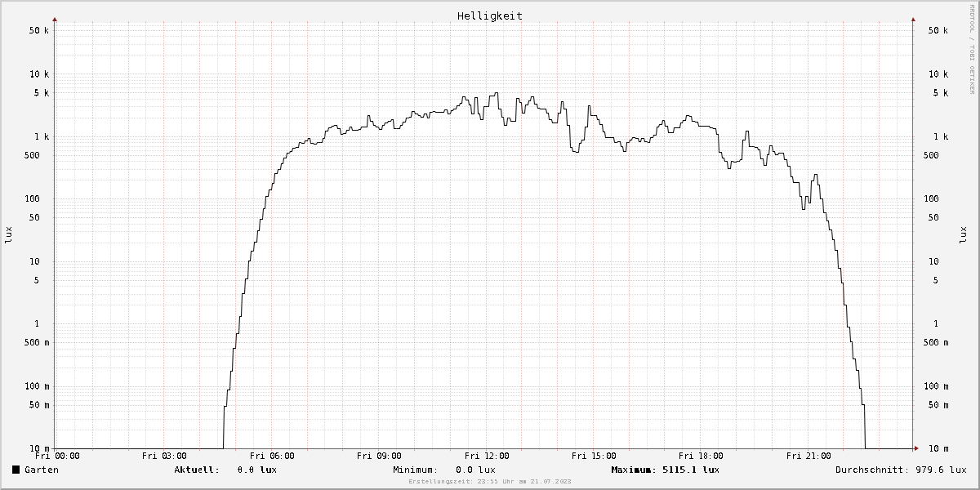The height and width of the screenshot is (490, 980).
Task: Select the Minimum value "0.0 lux"
Action: 476,470
